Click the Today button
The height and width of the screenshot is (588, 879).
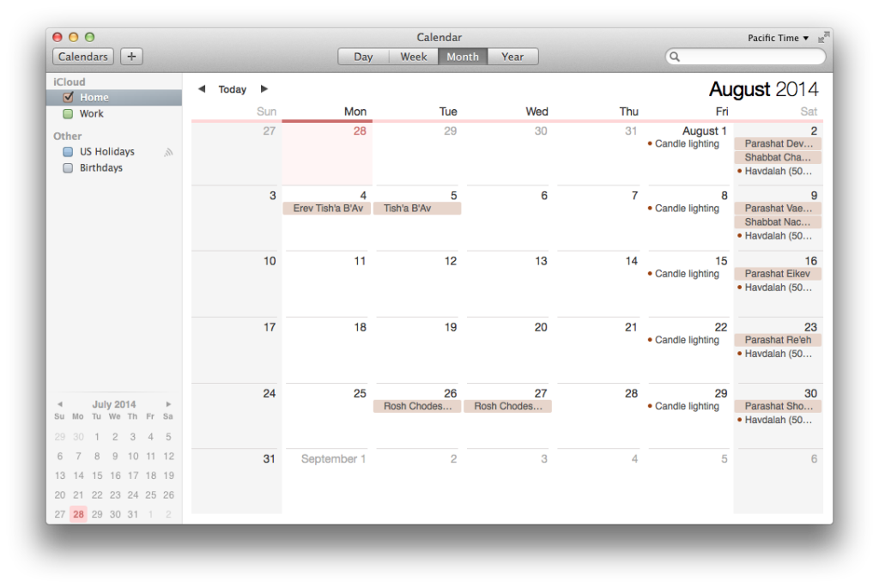coord(232,89)
